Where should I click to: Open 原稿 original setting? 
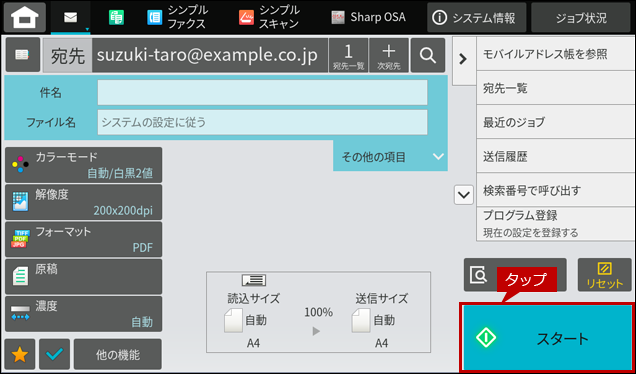click(84, 277)
